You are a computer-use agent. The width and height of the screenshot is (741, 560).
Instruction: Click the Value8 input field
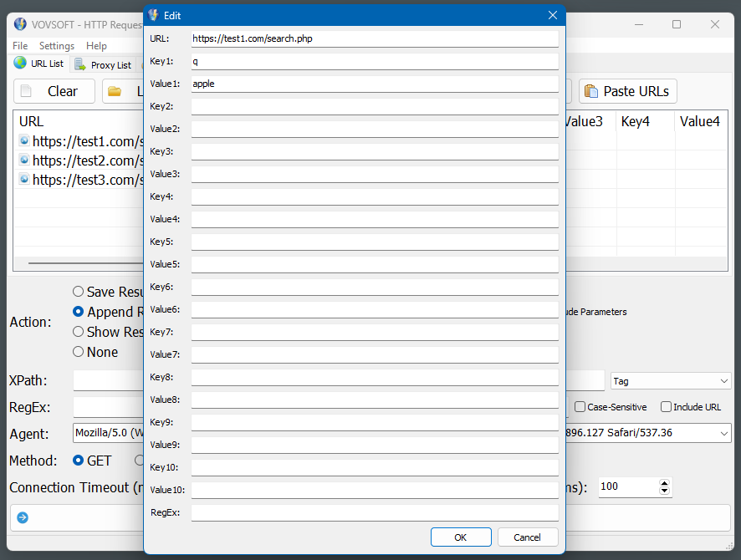[x=375, y=400]
